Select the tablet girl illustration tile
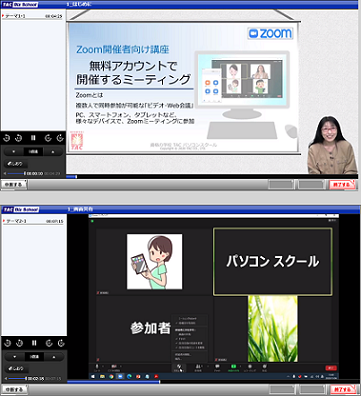Viewport: 361px width, 396px height. 154,262
